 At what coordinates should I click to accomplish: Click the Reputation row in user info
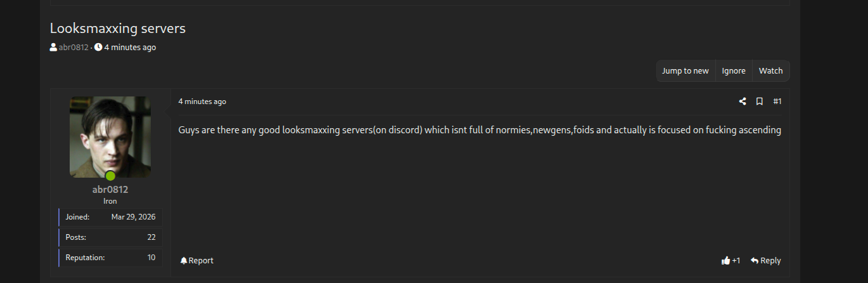111,258
